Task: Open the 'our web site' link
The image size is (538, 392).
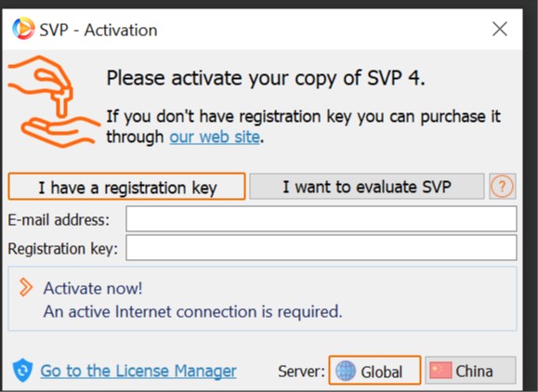Action: [x=215, y=137]
